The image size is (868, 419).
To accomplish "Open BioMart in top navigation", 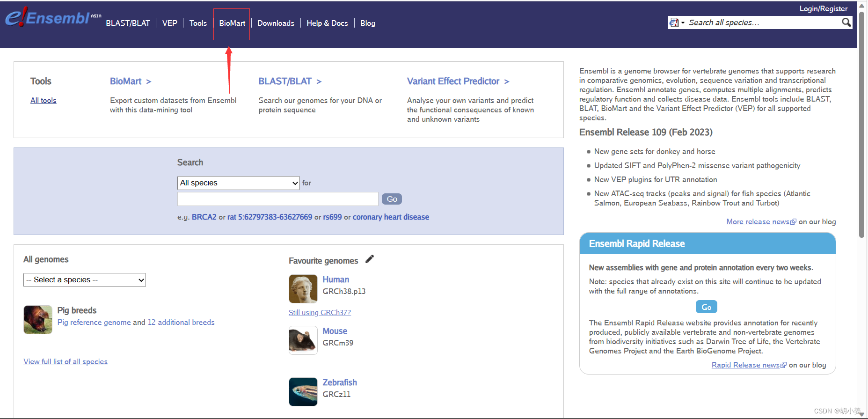I will tap(232, 23).
